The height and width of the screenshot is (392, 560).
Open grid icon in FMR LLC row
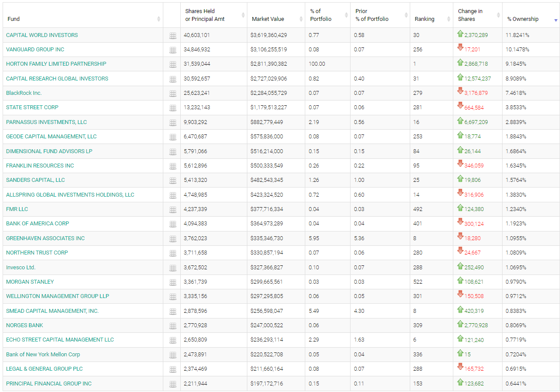coord(172,210)
